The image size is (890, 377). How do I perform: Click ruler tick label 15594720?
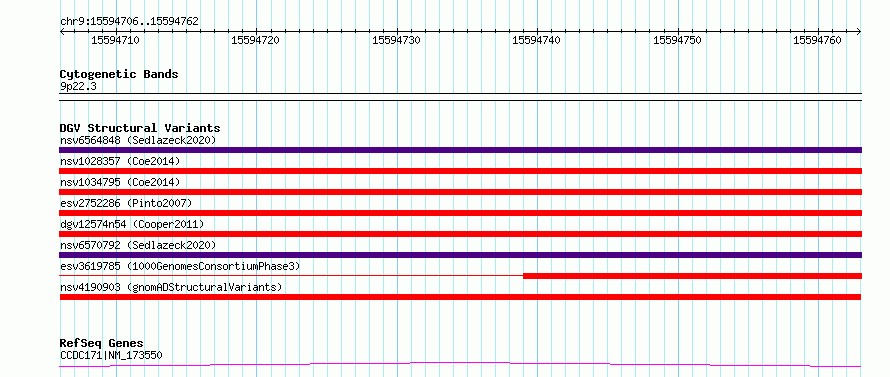pos(256,40)
